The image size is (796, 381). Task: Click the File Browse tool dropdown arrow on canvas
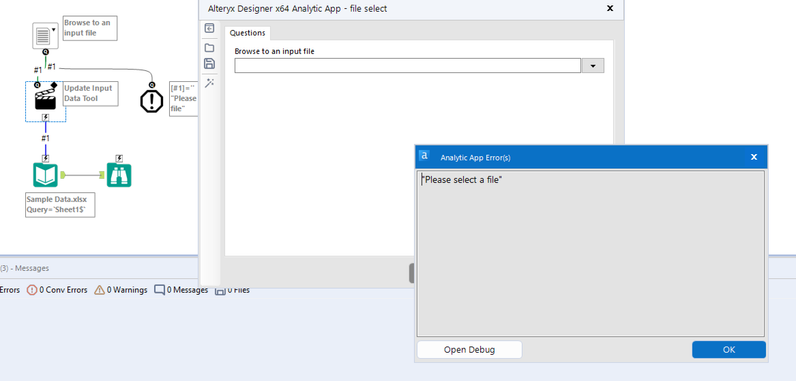tap(53, 29)
